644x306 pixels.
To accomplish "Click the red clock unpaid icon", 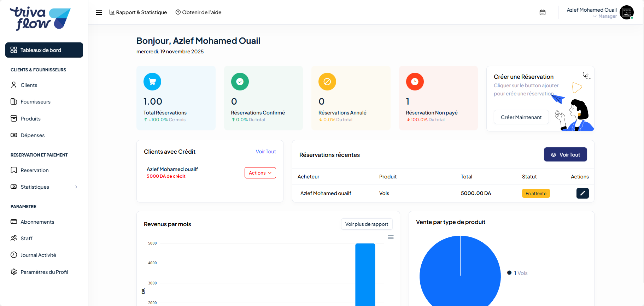I will [x=415, y=82].
